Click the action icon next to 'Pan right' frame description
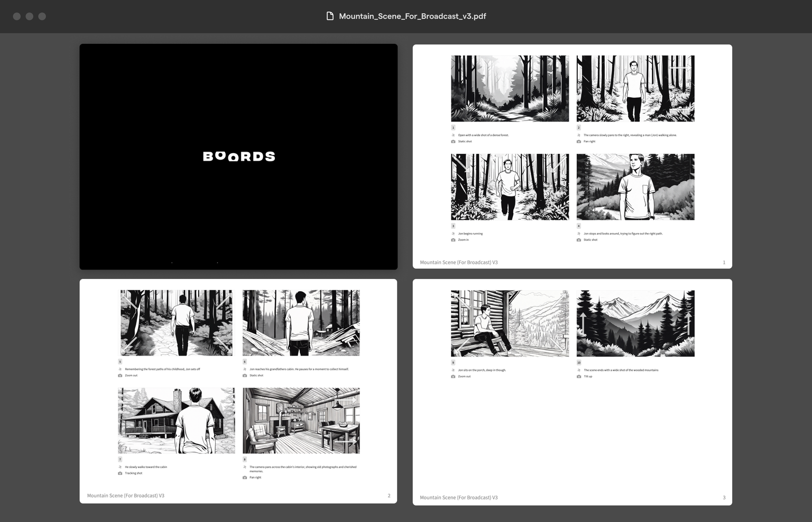 [x=578, y=135]
